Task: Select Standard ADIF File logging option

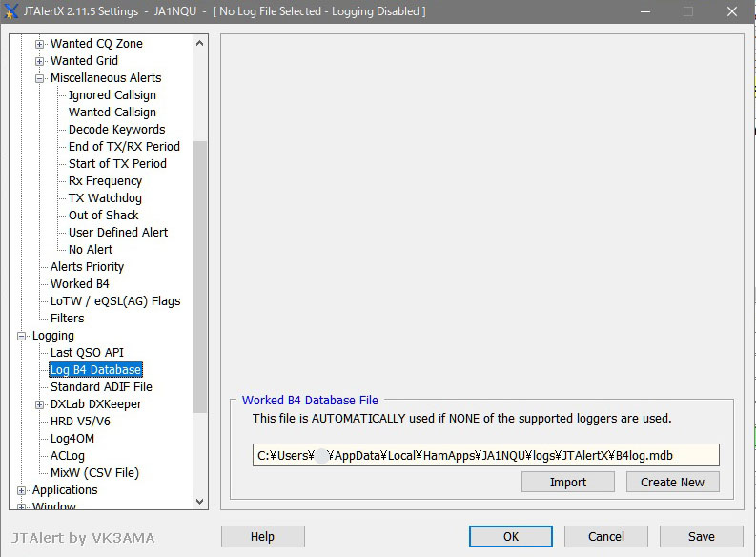Action: click(x=101, y=387)
